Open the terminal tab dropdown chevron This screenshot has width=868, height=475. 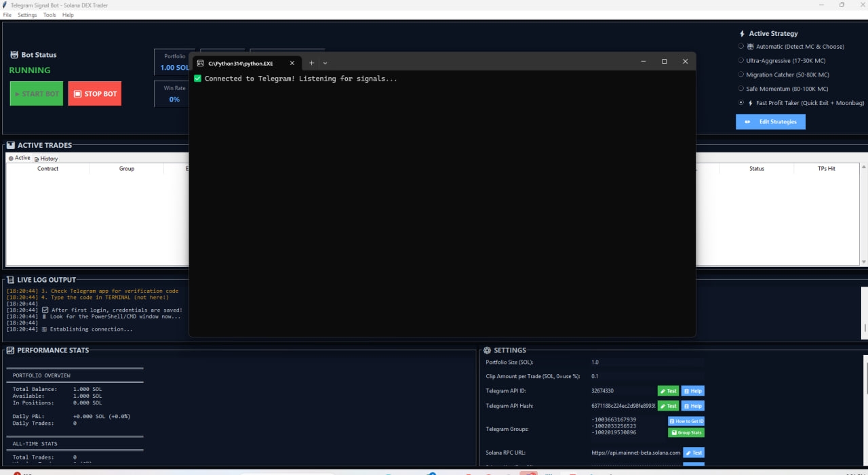tap(325, 63)
